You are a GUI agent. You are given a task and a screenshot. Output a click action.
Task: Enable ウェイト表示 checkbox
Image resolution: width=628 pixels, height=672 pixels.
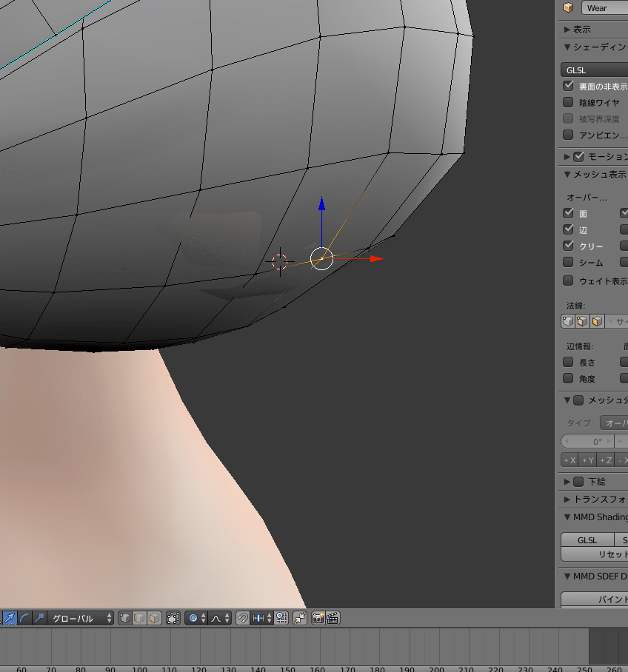coord(568,280)
